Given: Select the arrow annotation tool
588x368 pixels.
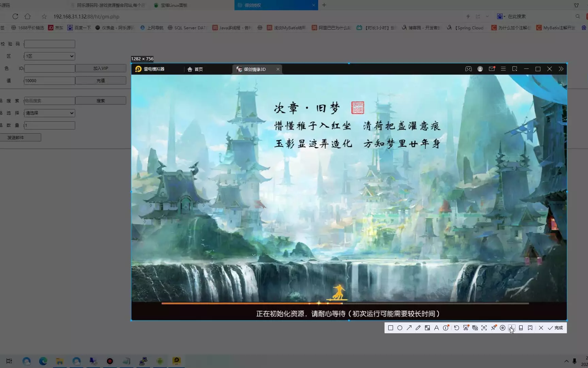Looking at the screenshot, I should pyautogui.click(x=409, y=328).
